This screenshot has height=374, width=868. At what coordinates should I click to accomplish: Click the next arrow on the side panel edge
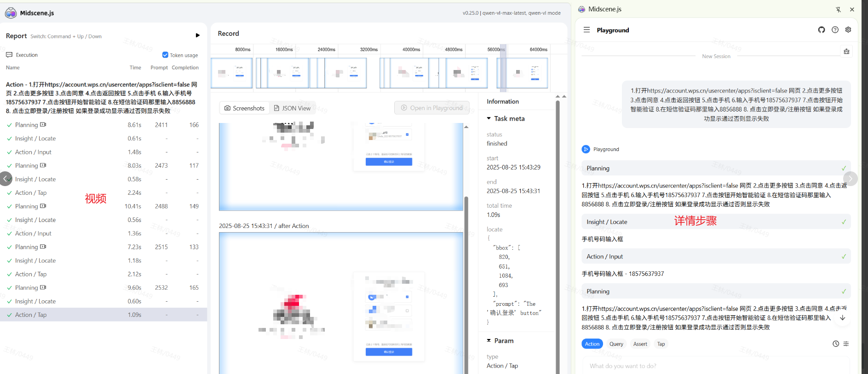pos(851,178)
